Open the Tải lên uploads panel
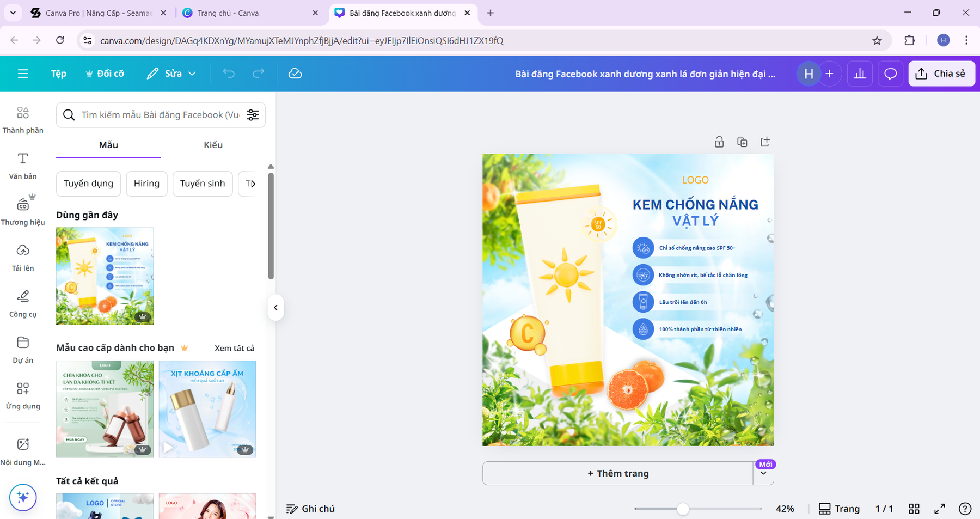The height and width of the screenshot is (519, 980). [x=23, y=257]
